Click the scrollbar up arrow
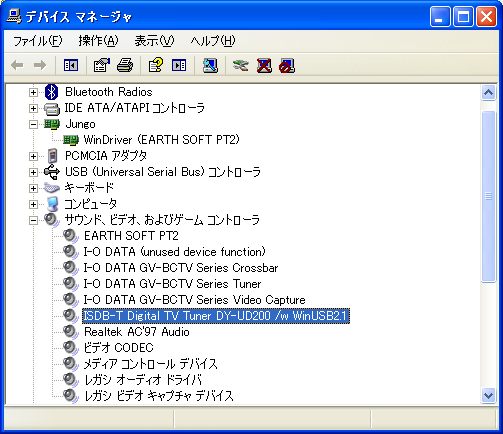The image size is (503, 434). pyautogui.click(x=488, y=93)
